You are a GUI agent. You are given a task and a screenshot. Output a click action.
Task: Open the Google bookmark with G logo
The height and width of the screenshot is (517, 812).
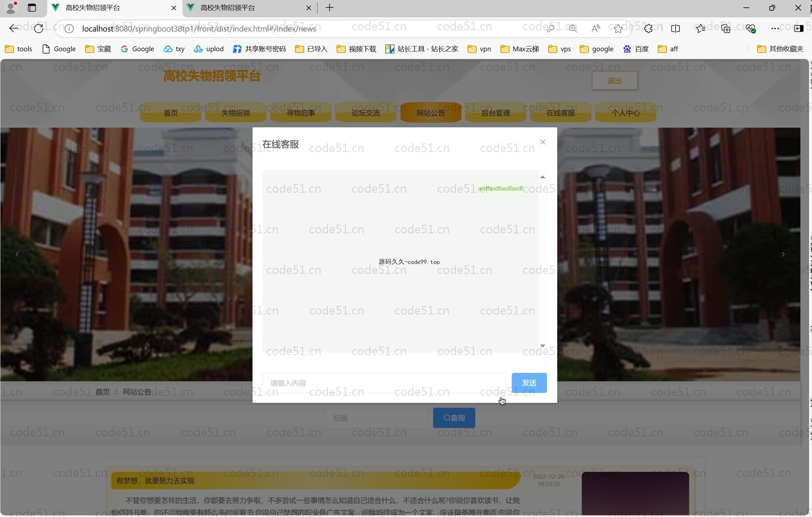pyautogui.click(x=138, y=49)
